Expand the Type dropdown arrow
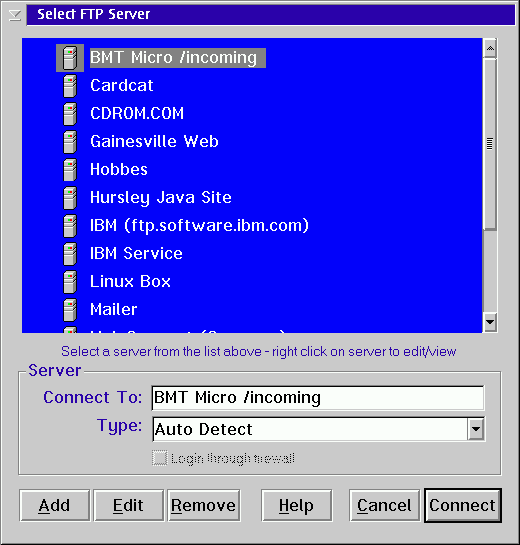The height and width of the screenshot is (545, 520). (476, 429)
